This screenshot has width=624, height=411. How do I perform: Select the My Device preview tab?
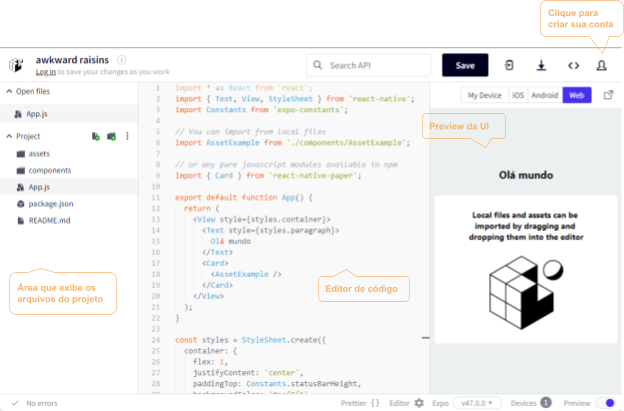[484, 96]
